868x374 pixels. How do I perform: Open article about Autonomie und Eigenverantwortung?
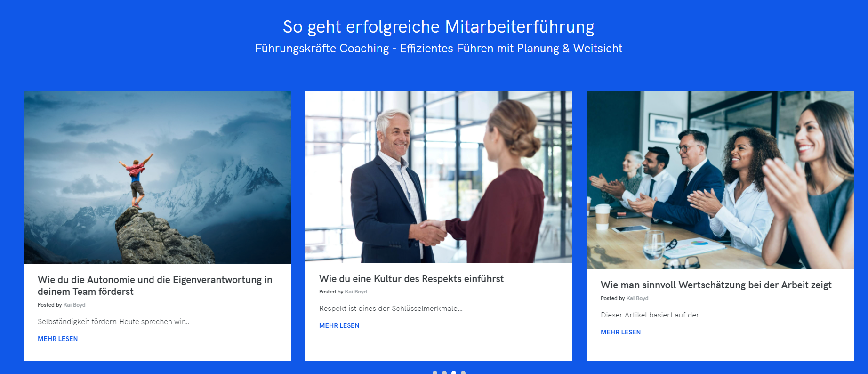click(155, 285)
